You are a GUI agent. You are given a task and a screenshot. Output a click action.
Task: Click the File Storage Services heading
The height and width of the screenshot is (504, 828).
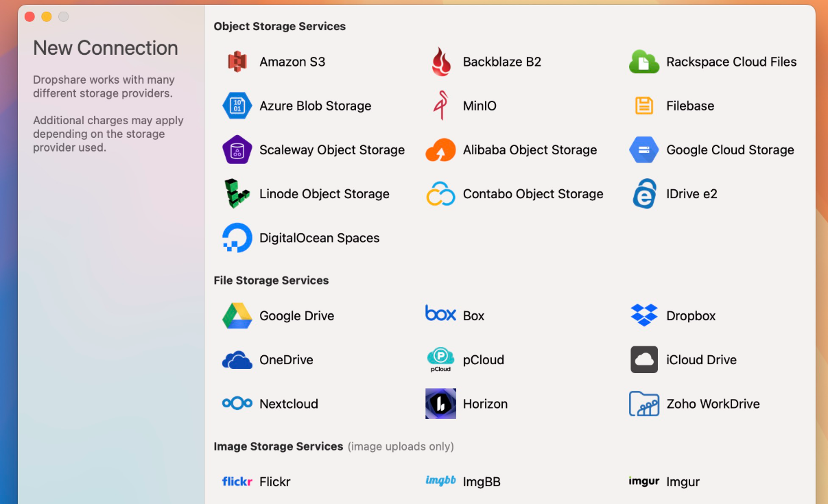pyautogui.click(x=271, y=280)
